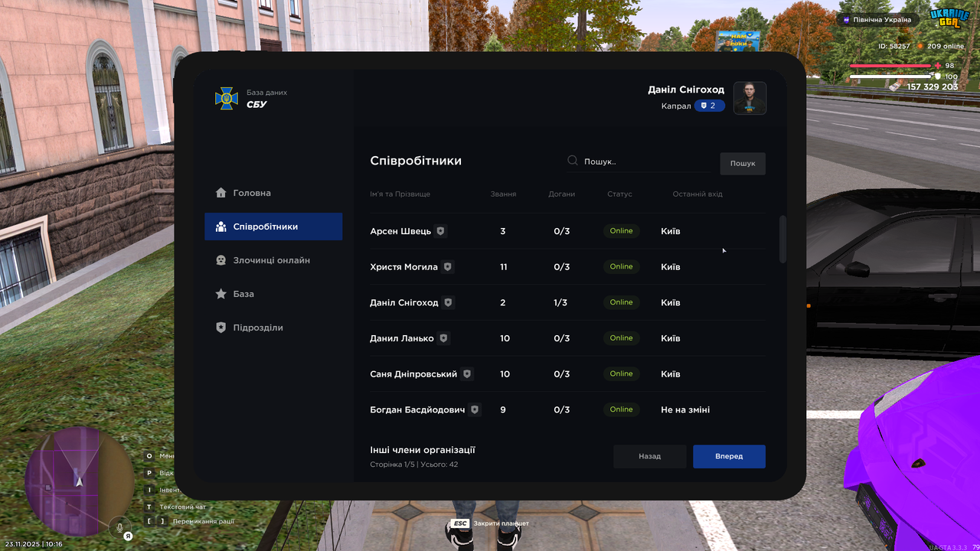Click the microphone icon near the minimap

[x=119, y=527]
